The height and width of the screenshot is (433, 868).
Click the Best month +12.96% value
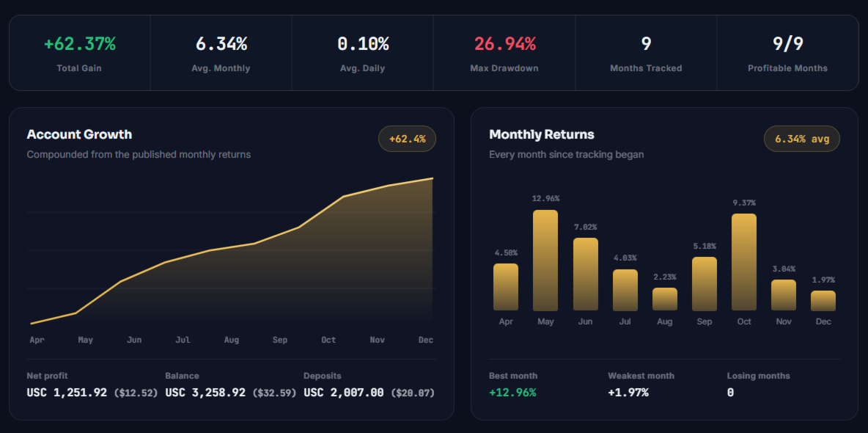tap(512, 393)
